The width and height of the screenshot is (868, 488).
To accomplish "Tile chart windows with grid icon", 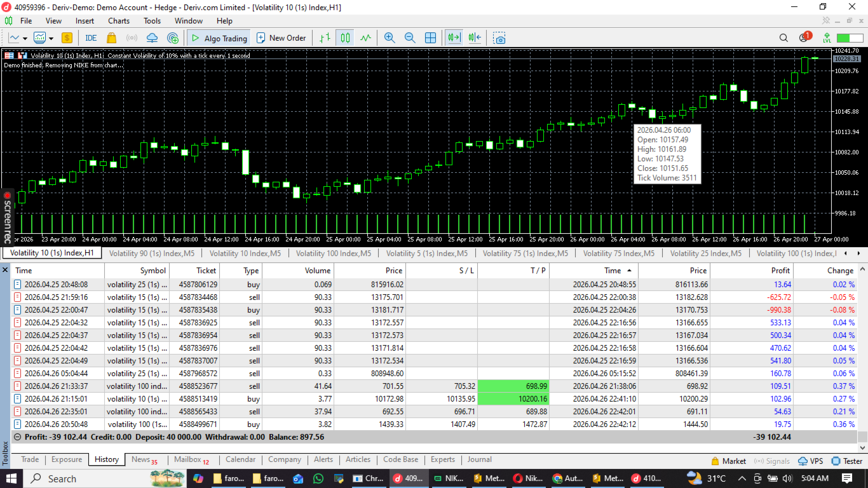I will click(430, 38).
